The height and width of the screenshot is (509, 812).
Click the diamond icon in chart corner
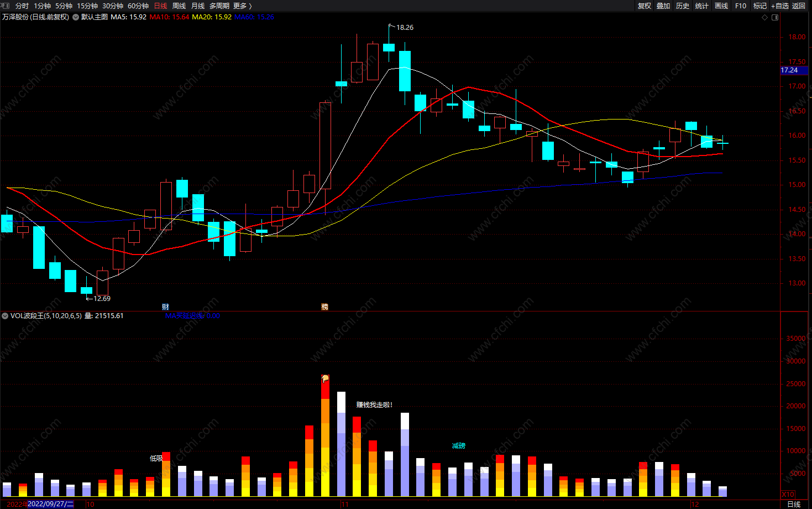(x=765, y=17)
